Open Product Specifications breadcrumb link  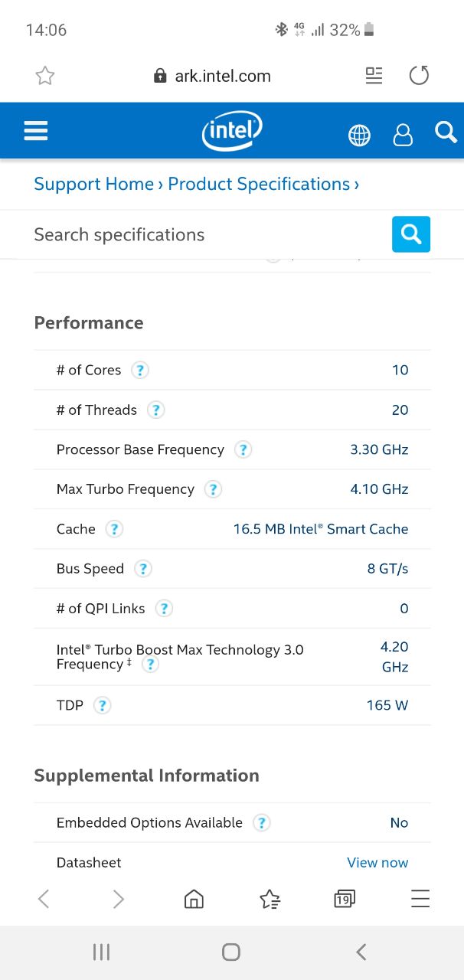259,185
